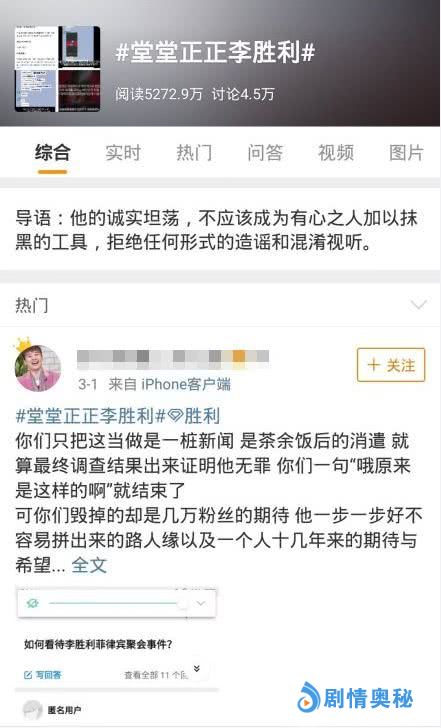The width and height of the screenshot is (441, 728).
Task: Tap the blurred username of poster
Action: (x=173, y=356)
